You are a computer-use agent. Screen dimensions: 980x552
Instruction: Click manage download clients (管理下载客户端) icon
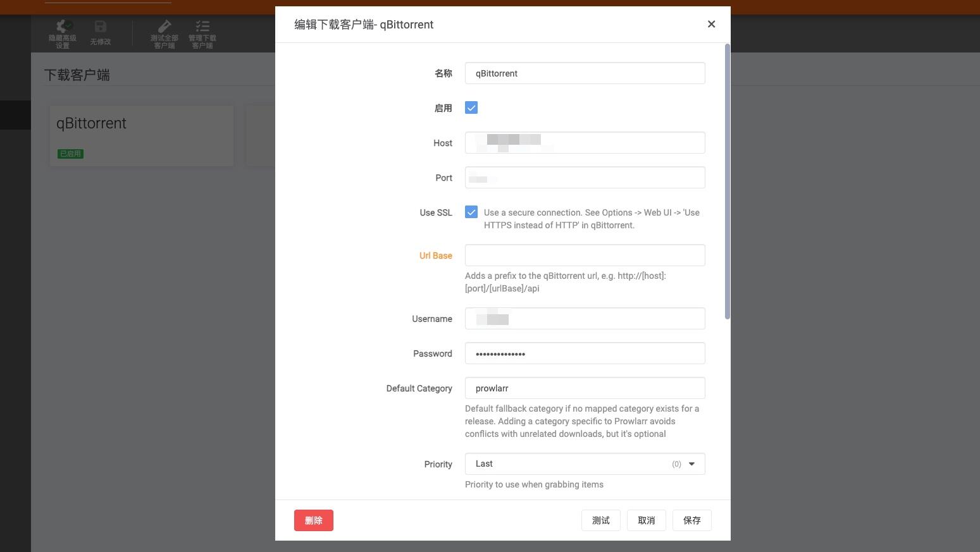[x=202, y=26]
